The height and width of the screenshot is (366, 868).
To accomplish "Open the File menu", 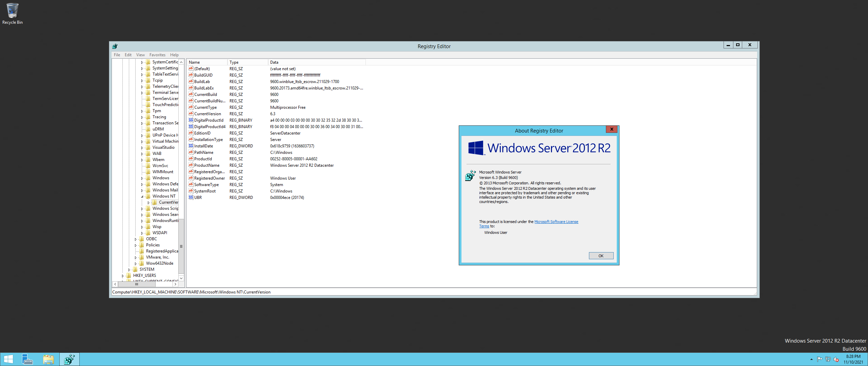I will 117,55.
